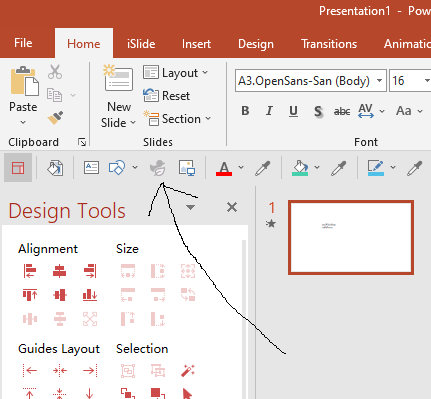The width and height of the screenshot is (431, 399).
Task: Align Left in Design Tools Alignment
Action: (30, 271)
